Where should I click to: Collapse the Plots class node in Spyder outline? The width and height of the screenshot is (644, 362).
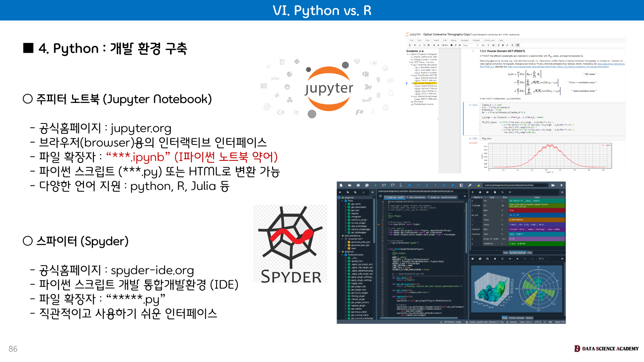[x=342, y=201]
